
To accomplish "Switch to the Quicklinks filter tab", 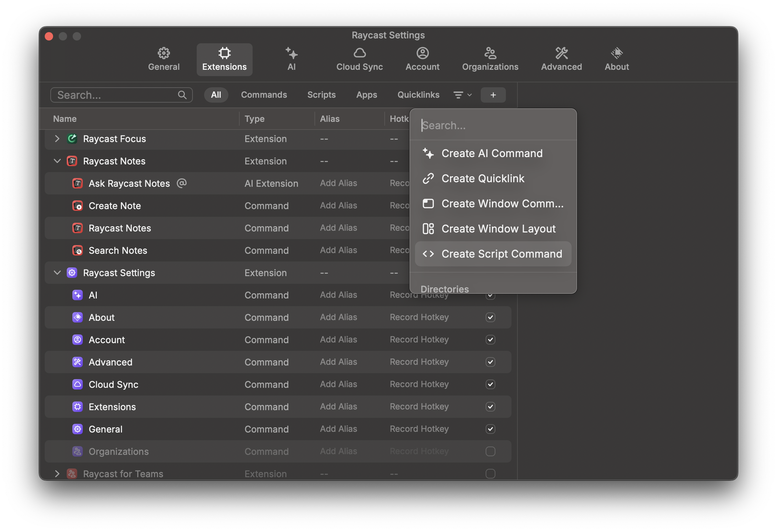I will coord(418,95).
